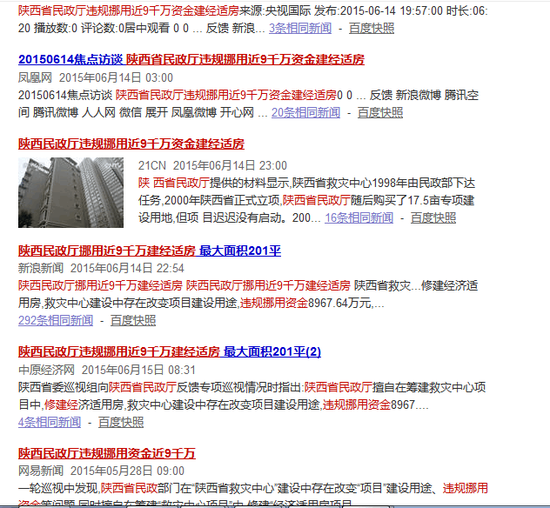Open headline 陕西民政厅违规挪用资金近9千万
This screenshot has height=508, width=550.
(x=107, y=453)
